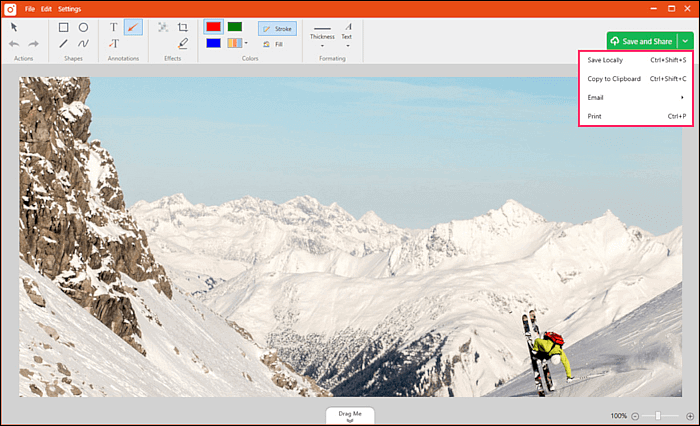Click the undo arrow
Screen dimensions: 700x426
coord(15,44)
